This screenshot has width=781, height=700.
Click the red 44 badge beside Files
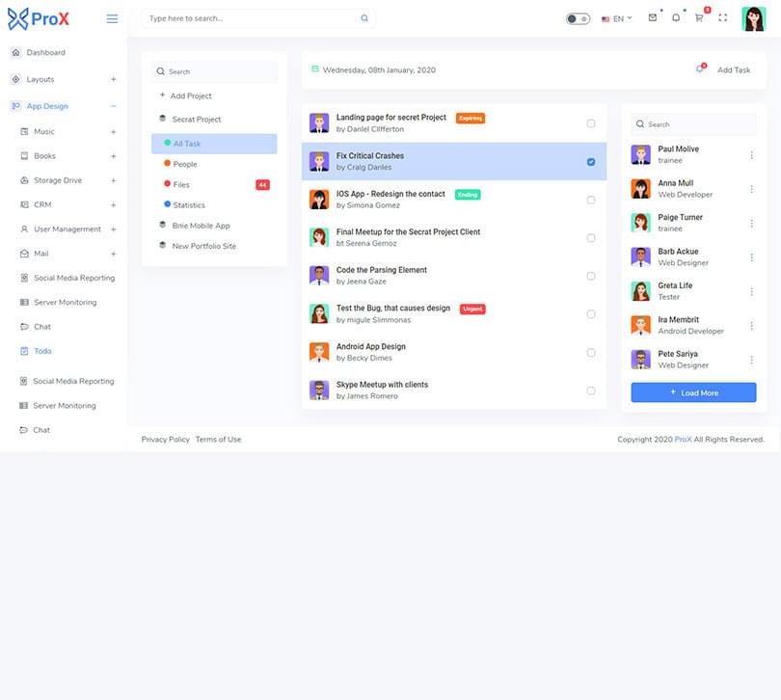pyautogui.click(x=262, y=184)
